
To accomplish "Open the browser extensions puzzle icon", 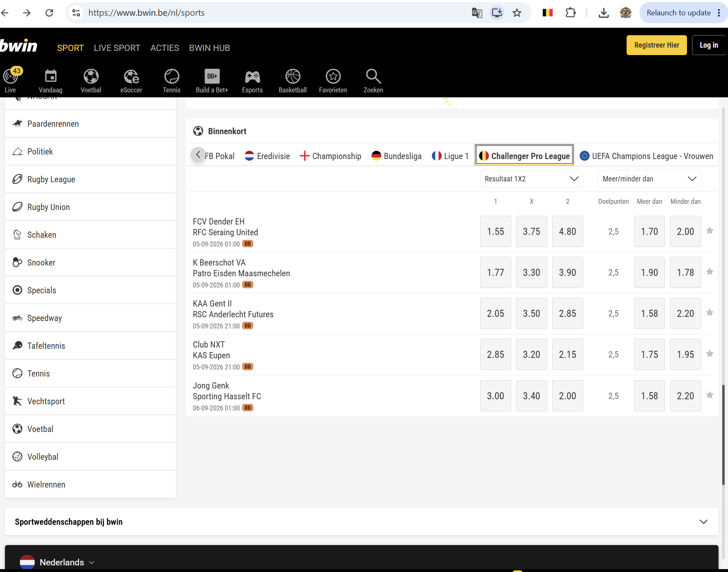I will (570, 13).
